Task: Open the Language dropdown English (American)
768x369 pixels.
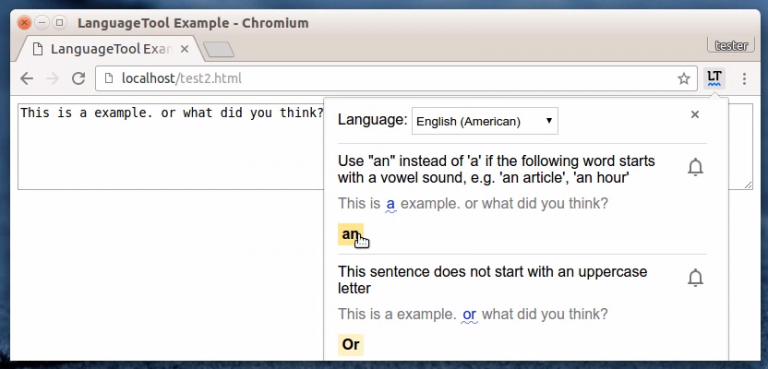Action: 484,121
